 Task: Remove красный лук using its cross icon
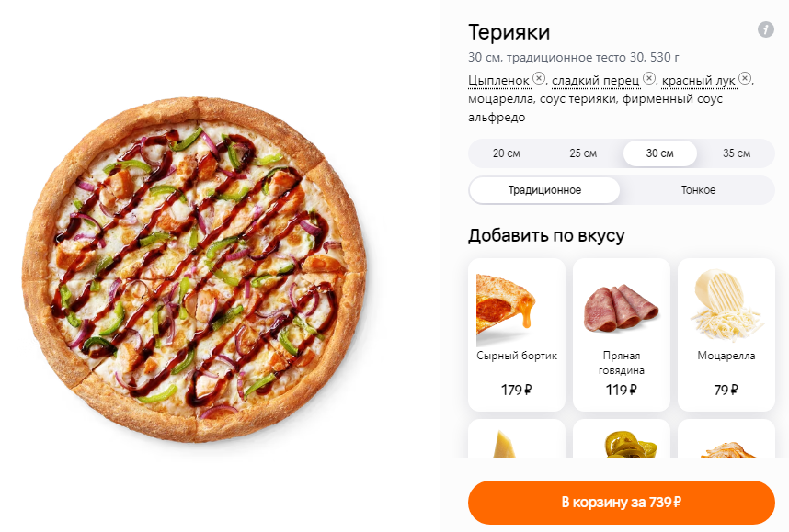click(745, 78)
